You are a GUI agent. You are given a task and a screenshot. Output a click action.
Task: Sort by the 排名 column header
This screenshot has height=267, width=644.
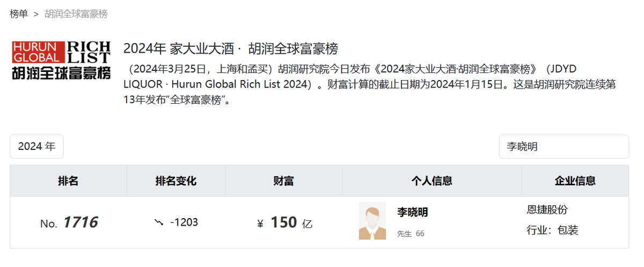pyautogui.click(x=69, y=181)
